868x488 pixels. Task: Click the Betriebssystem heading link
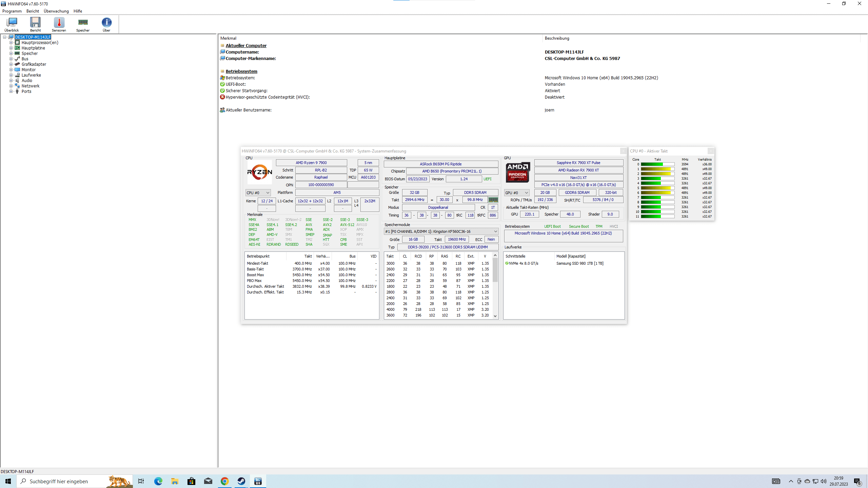click(241, 71)
